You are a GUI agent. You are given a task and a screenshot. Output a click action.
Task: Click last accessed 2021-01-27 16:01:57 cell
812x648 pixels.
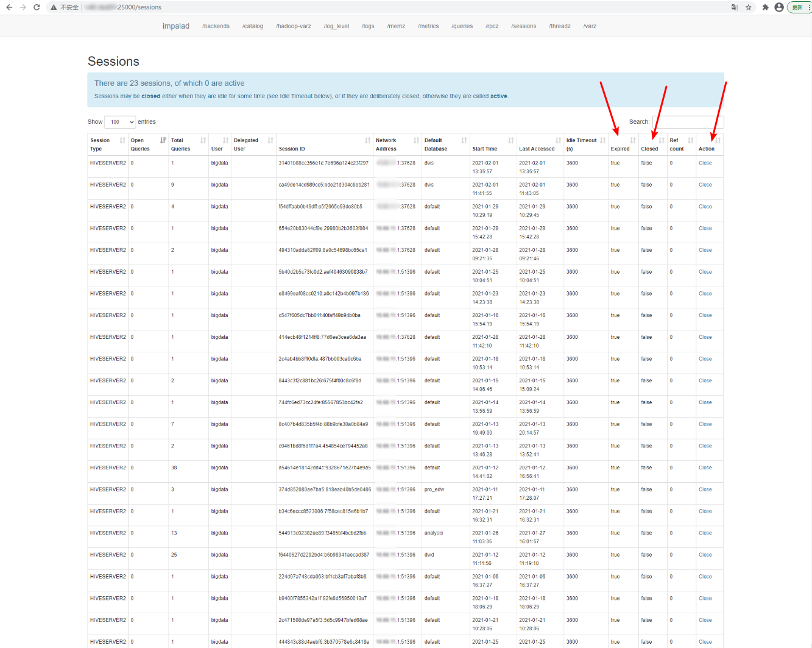point(532,537)
